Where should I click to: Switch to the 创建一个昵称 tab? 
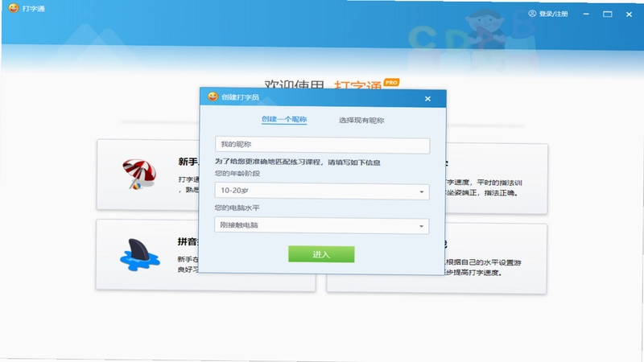[x=284, y=119]
